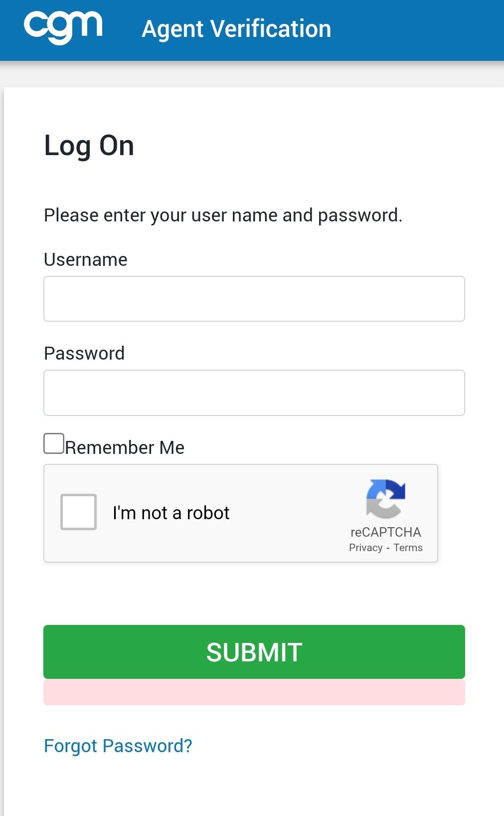Click the I'm not a robot label text

(x=172, y=512)
